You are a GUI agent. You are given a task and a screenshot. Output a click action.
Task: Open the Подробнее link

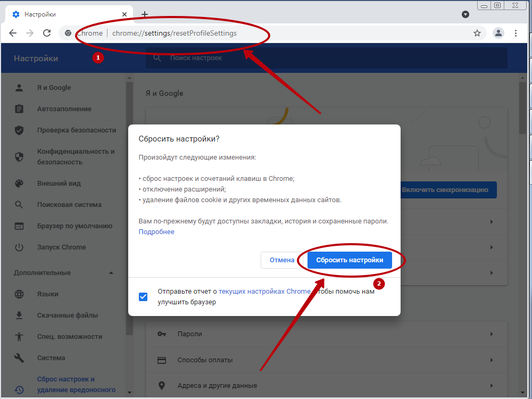click(x=156, y=232)
